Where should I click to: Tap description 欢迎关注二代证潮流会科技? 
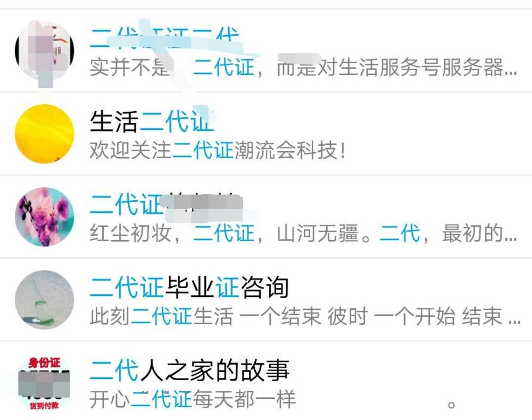(217, 150)
